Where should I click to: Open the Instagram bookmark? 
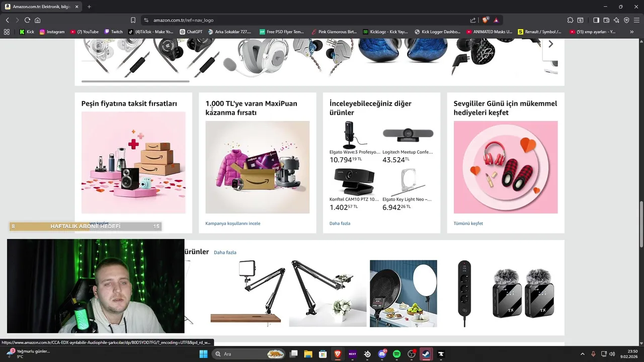(52, 32)
